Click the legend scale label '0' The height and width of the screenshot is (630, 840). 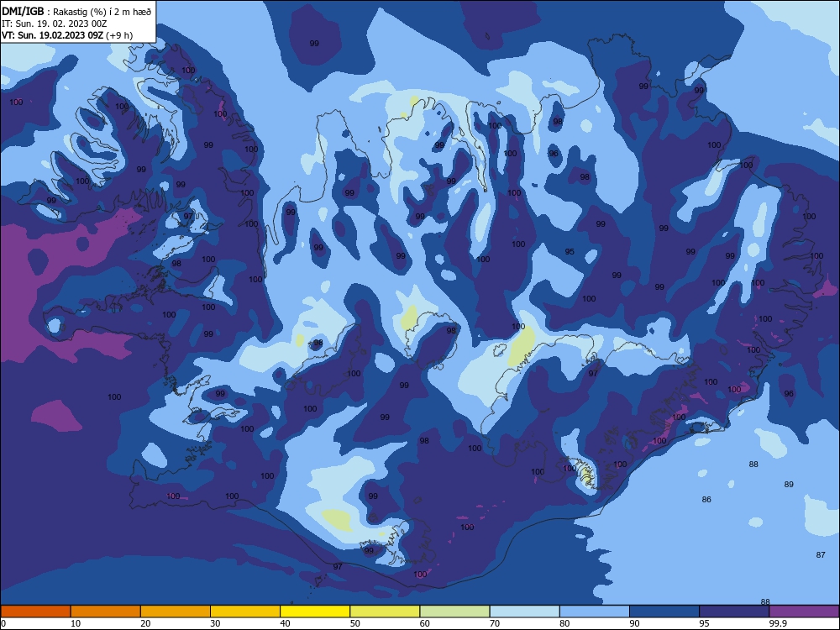[3, 623]
